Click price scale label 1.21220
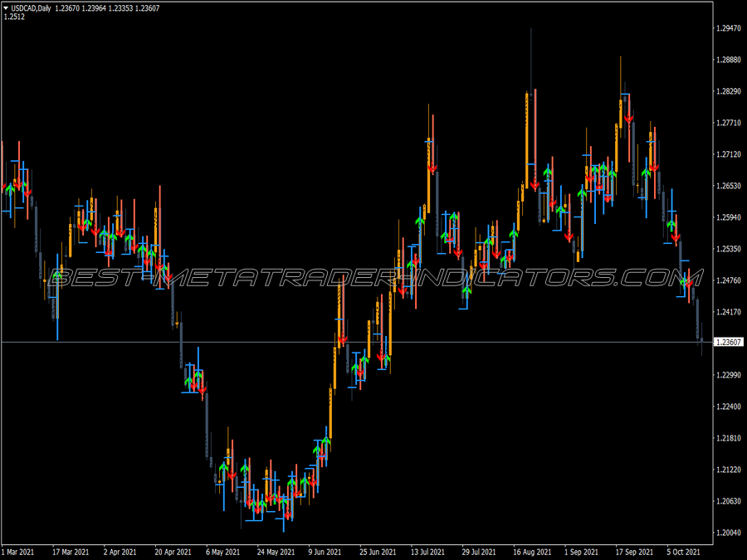 point(729,470)
